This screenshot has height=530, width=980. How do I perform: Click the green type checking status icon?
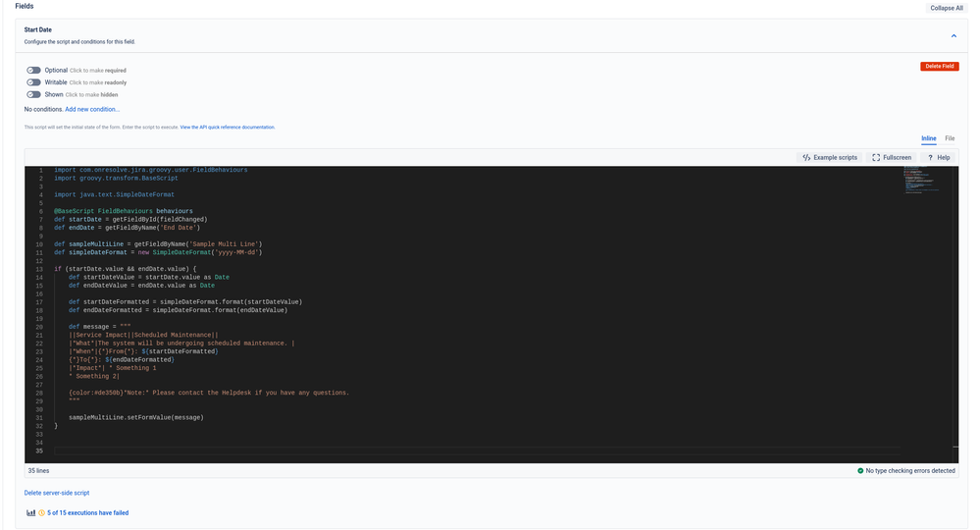[x=860, y=471]
